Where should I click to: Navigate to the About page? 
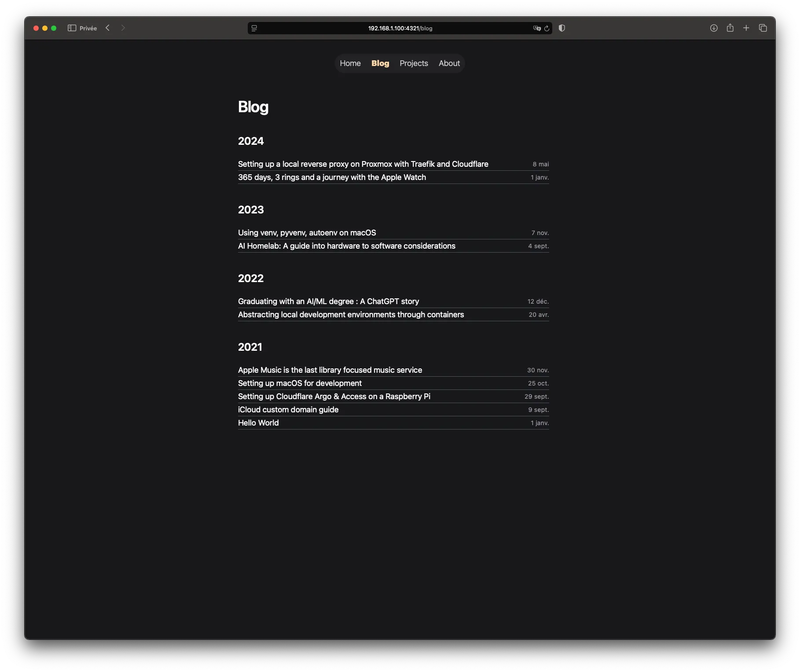pos(449,63)
